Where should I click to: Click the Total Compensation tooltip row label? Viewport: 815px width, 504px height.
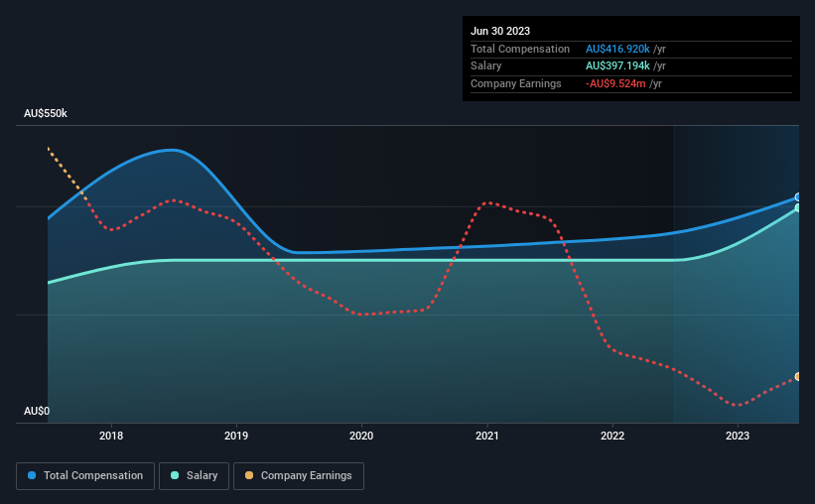[x=520, y=49]
